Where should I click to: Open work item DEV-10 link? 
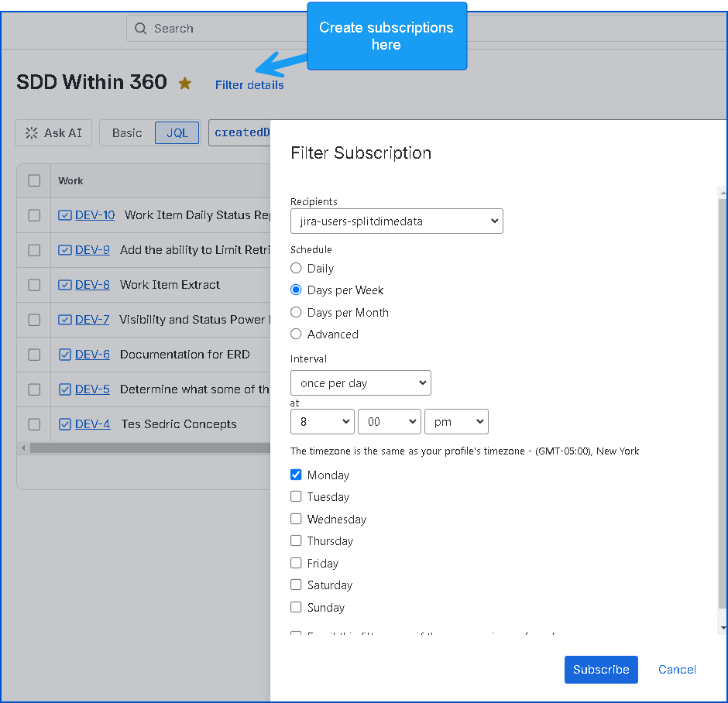94,215
